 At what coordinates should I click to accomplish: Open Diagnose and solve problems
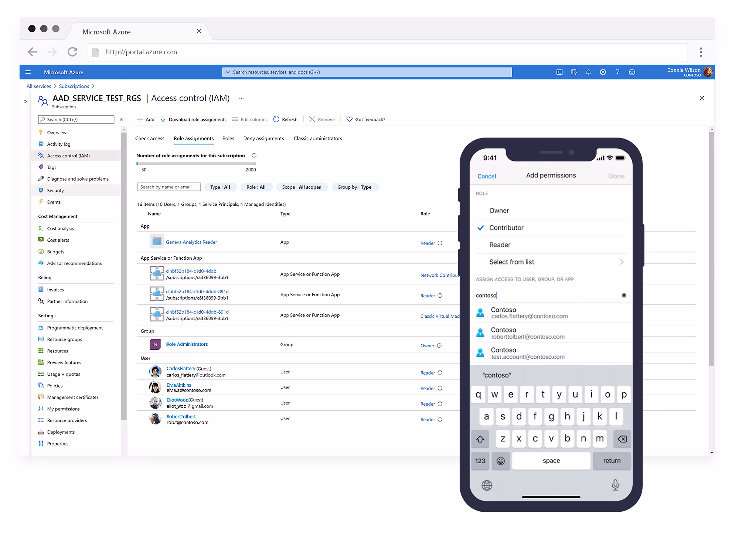77,179
